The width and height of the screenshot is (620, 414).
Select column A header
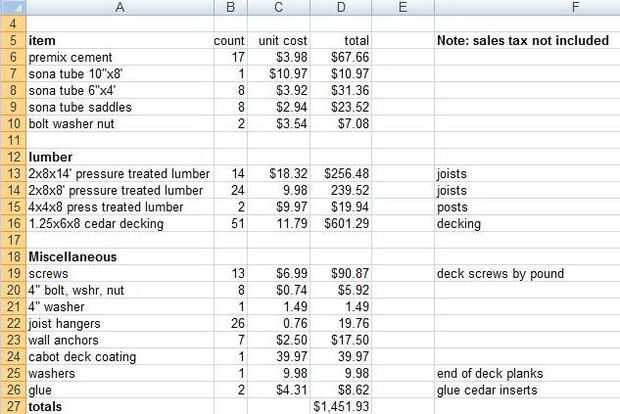[119, 7]
